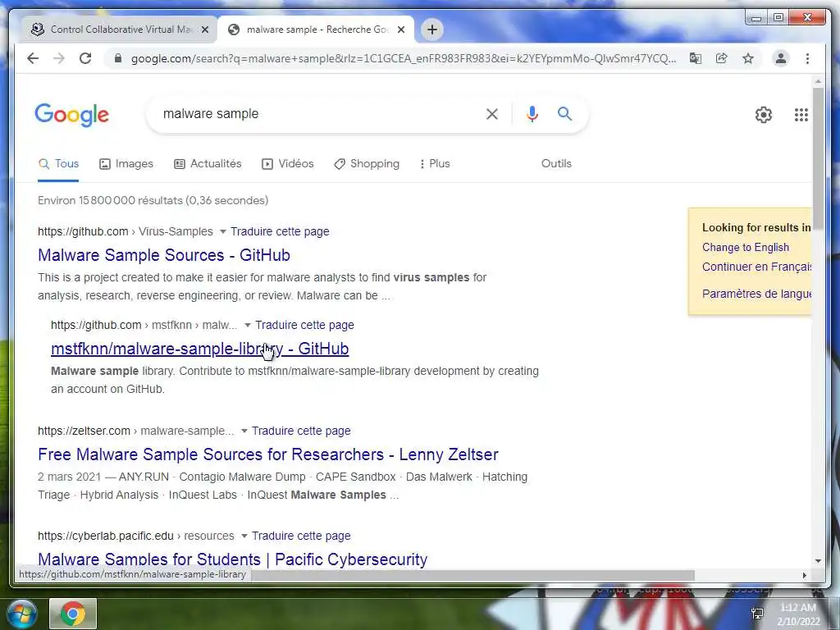Expand dropdown arrow beside cyberlab.pacific.edu result
This screenshot has height=630, width=840.
[x=244, y=536]
